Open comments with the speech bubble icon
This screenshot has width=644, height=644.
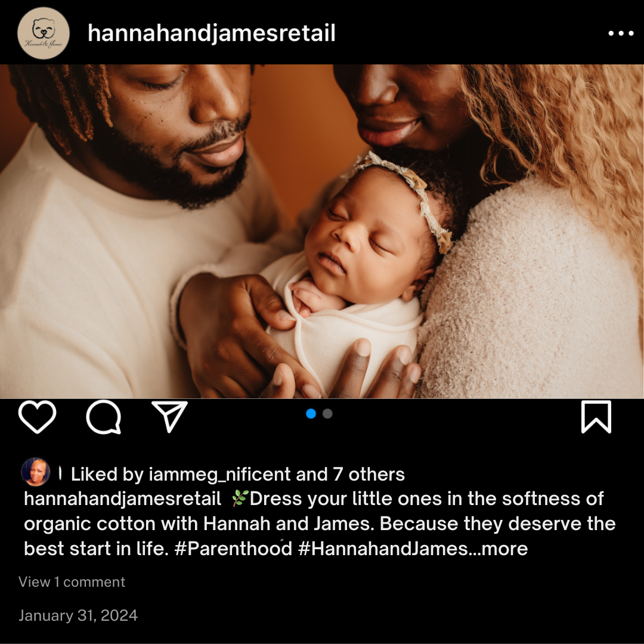pyautogui.click(x=104, y=417)
